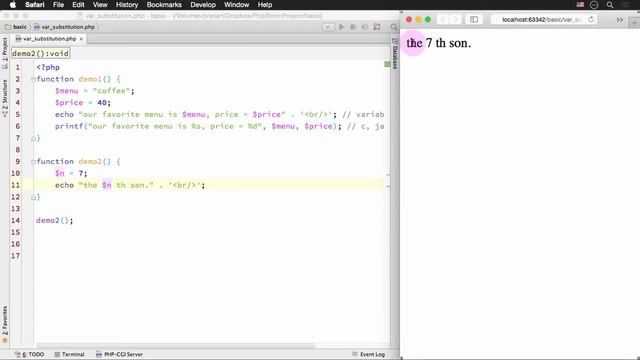Click the basic folder breadcrumb
Image resolution: width=640 pixels, height=360 pixels.
(x=16, y=27)
